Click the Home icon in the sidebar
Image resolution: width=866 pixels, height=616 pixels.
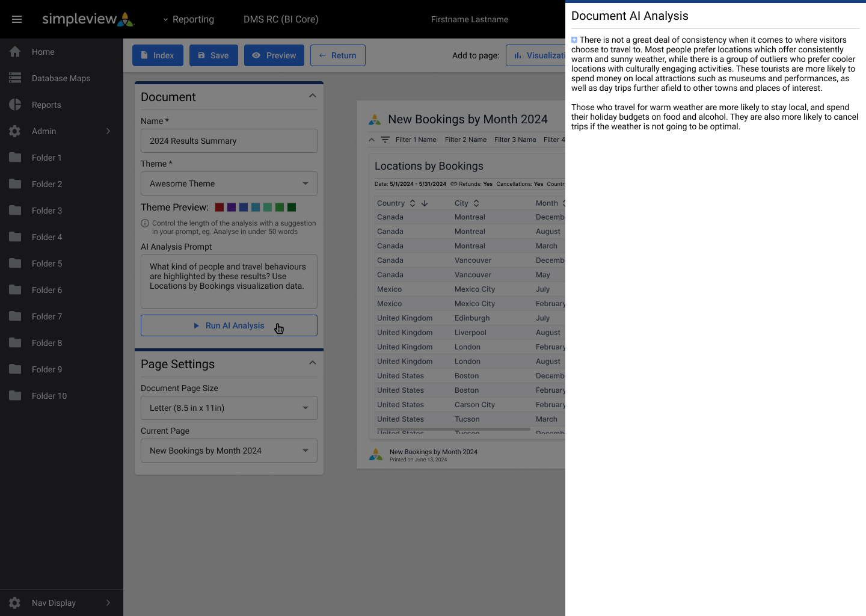pyautogui.click(x=15, y=52)
